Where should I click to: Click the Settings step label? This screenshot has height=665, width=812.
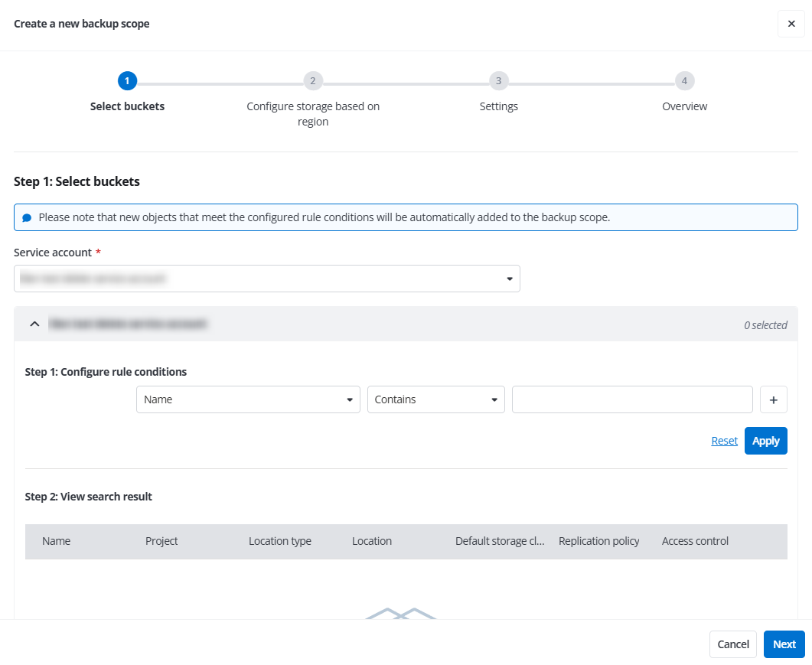(498, 106)
